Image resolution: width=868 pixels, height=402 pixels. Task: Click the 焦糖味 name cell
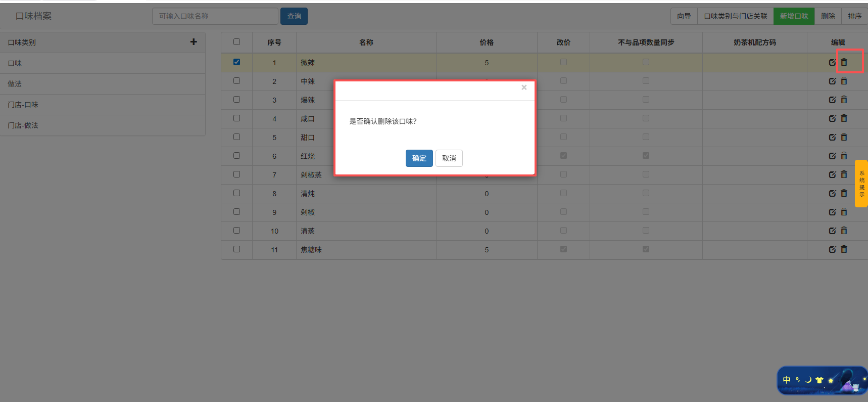[x=366, y=250]
